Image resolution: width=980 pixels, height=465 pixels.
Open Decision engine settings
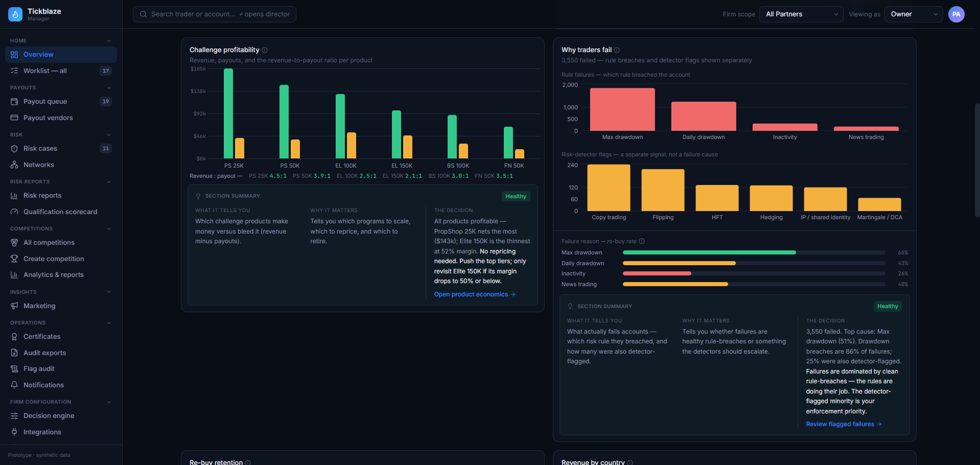61,416
